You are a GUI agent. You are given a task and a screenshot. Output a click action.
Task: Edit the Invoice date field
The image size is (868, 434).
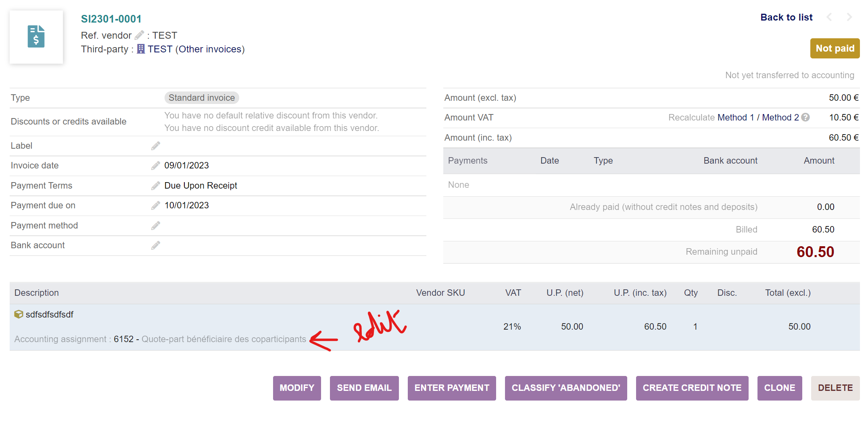(x=155, y=165)
